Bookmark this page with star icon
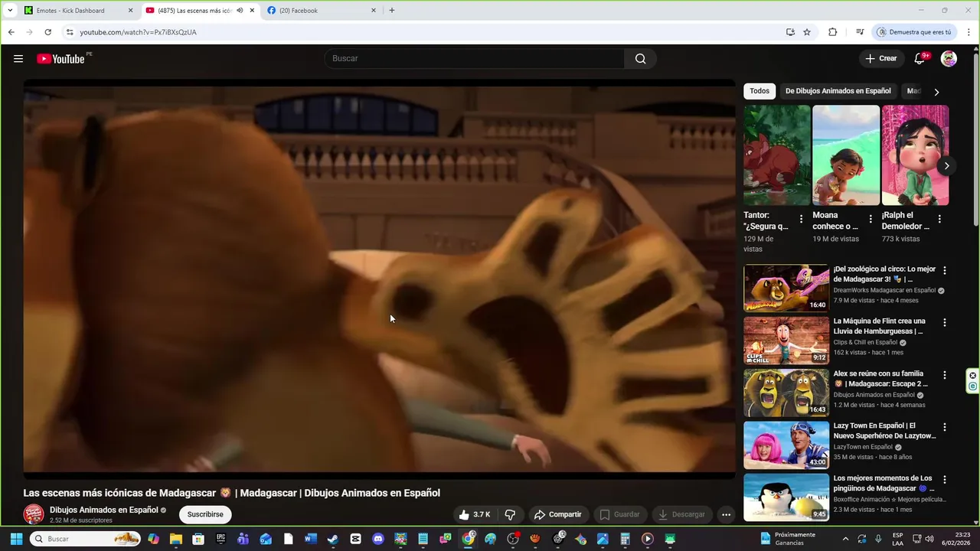 coord(807,32)
